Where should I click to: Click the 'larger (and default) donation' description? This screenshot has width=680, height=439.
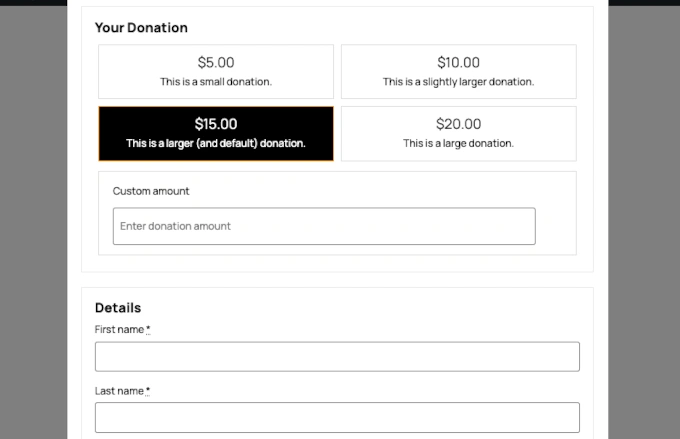point(216,143)
